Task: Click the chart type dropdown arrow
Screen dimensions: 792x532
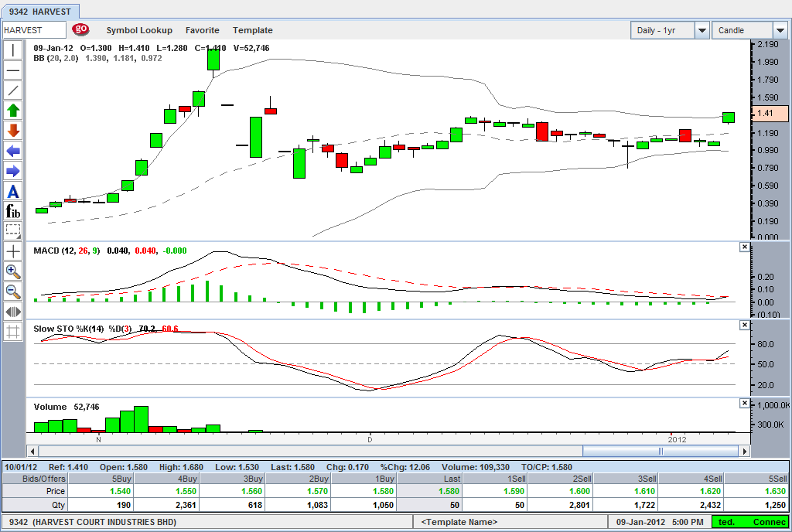Action: click(x=780, y=30)
